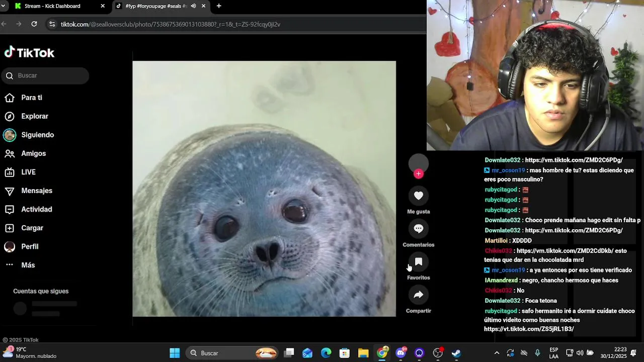Go forward in the browser
This screenshot has height=362, width=644.
(x=19, y=24)
